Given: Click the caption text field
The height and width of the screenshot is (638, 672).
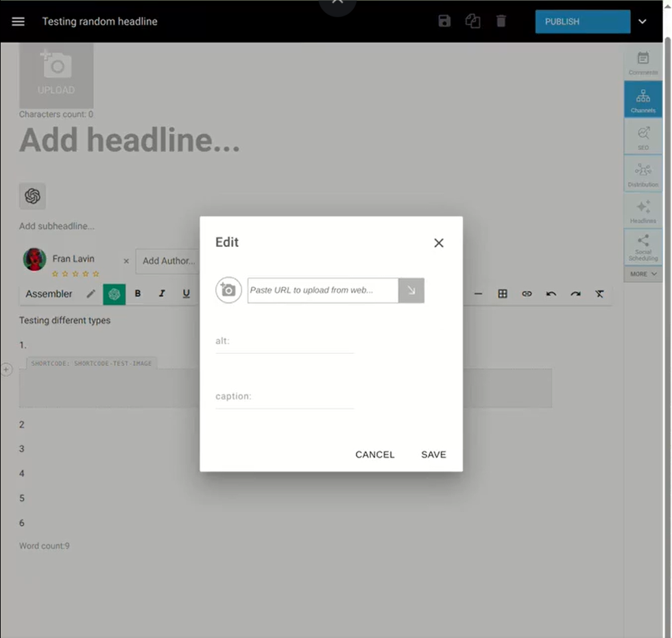Looking at the screenshot, I should pyautogui.click(x=285, y=397).
